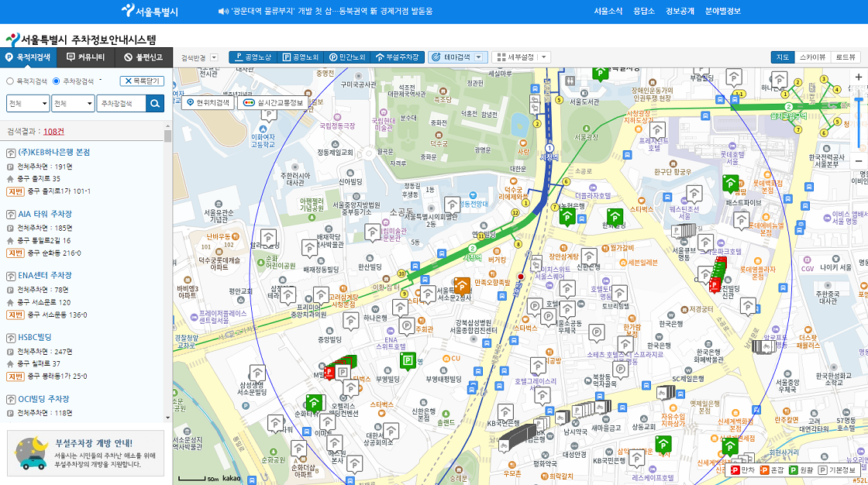Click the 목록닫기 button

pyautogui.click(x=142, y=81)
